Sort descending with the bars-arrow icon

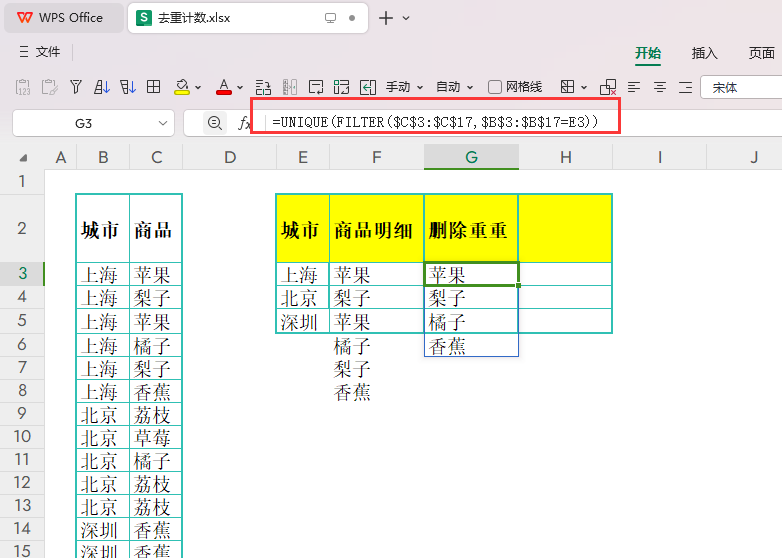coord(128,87)
